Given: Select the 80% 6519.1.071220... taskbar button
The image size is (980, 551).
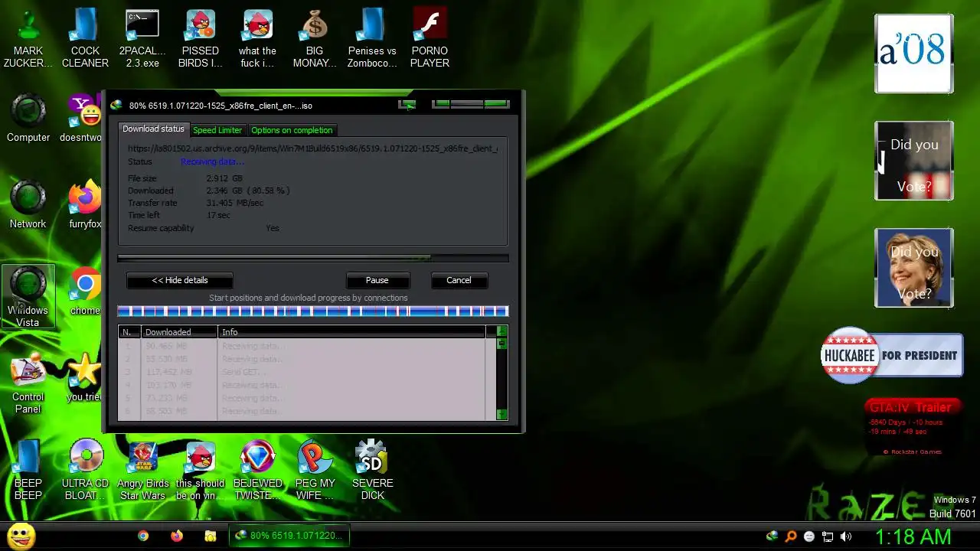Looking at the screenshot, I should coord(289,536).
